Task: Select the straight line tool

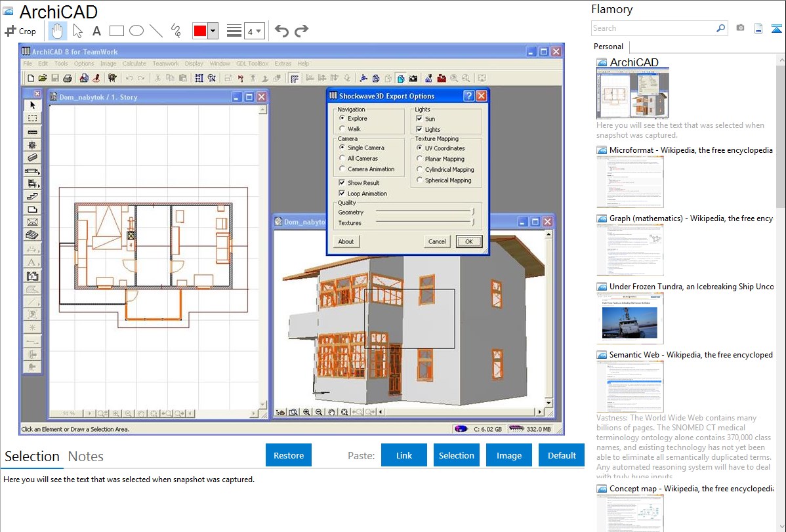Action: coord(156,31)
